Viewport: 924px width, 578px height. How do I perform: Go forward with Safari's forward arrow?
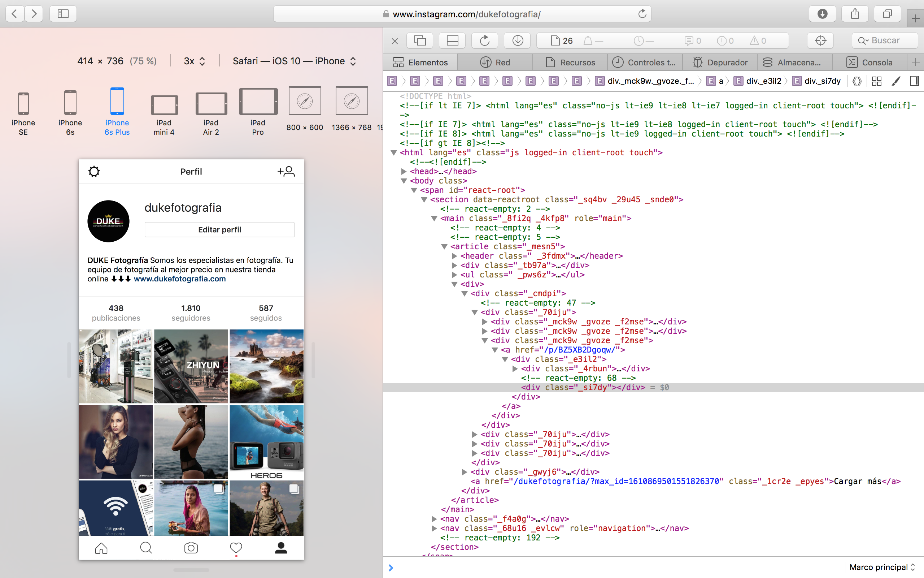click(x=34, y=14)
